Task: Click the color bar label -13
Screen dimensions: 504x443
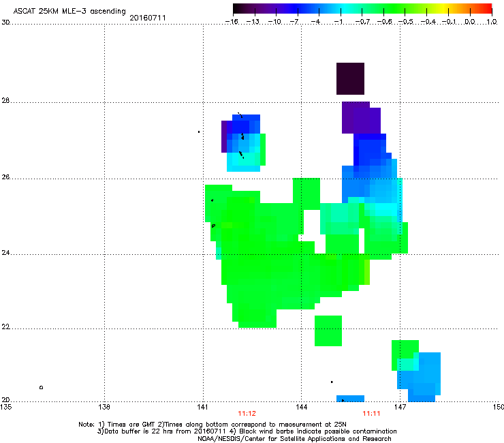Action: click(253, 22)
